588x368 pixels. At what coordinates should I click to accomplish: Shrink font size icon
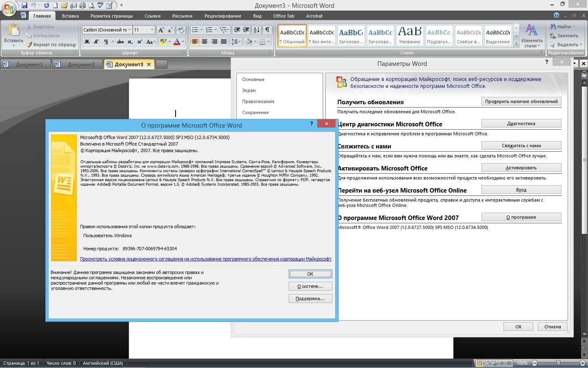[x=170, y=30]
